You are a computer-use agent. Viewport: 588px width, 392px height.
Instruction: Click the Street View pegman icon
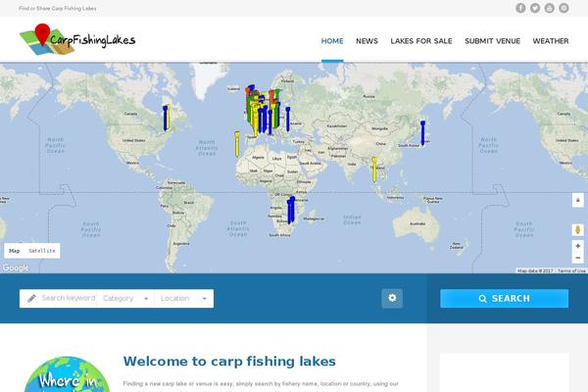[x=578, y=229]
